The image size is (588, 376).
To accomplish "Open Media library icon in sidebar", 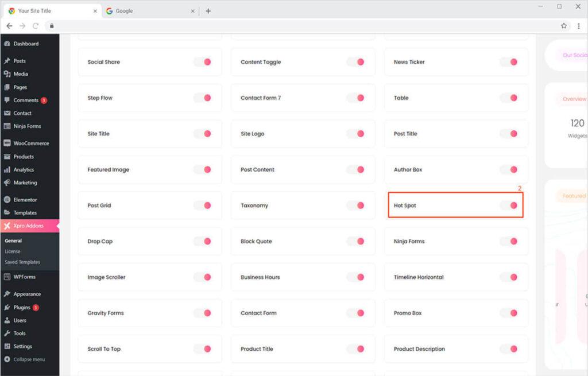I will (7, 74).
